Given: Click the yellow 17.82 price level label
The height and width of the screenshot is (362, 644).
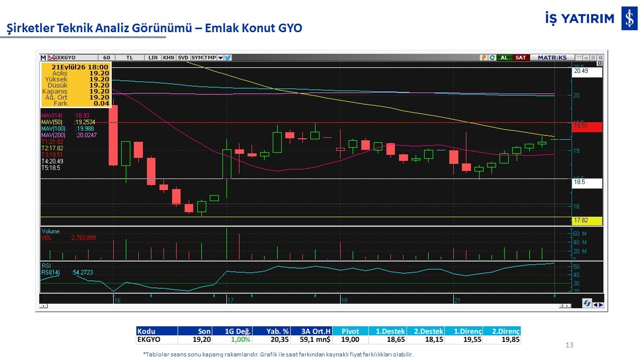Looking at the screenshot, I should tap(587, 221).
